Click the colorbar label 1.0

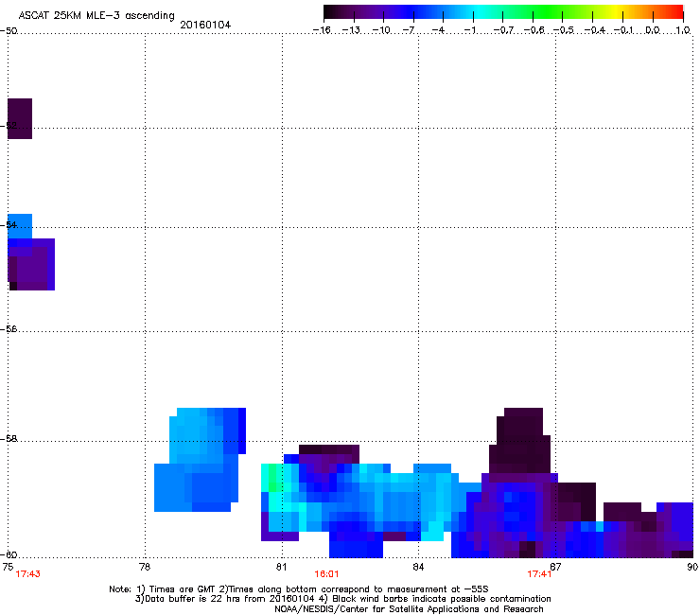tap(683, 30)
